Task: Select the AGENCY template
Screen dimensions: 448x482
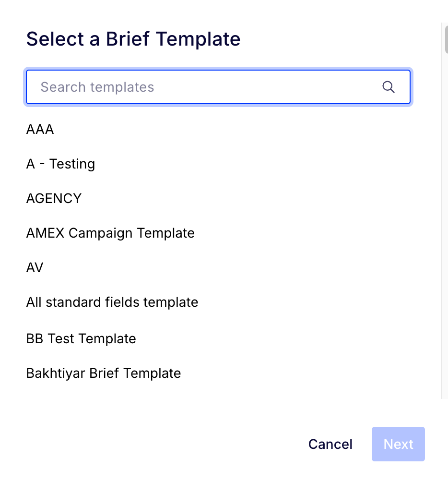Action: [54, 198]
